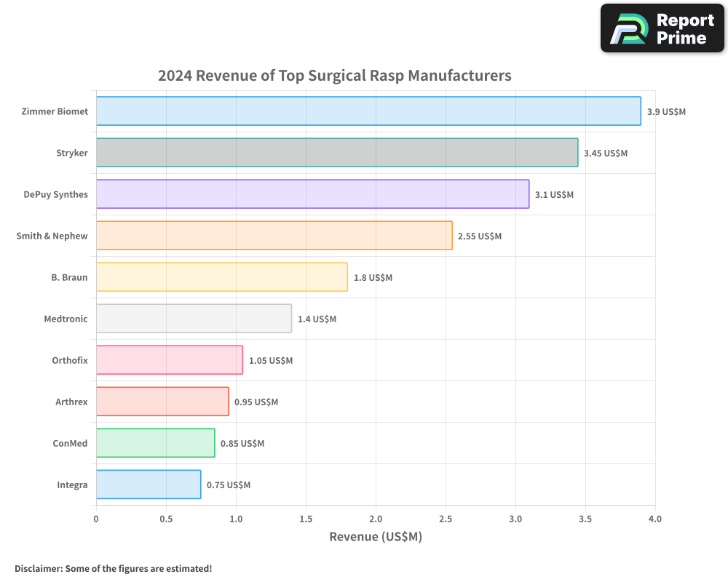Viewport: 728px width, 582px height.
Task: Click the Revenue (US$M) axis label
Action: [375, 536]
